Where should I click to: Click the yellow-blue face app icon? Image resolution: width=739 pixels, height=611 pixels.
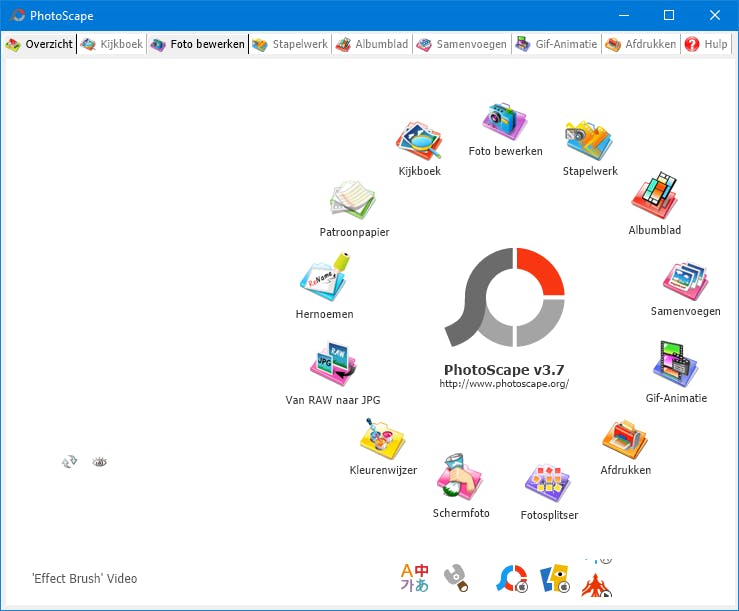coord(555,578)
